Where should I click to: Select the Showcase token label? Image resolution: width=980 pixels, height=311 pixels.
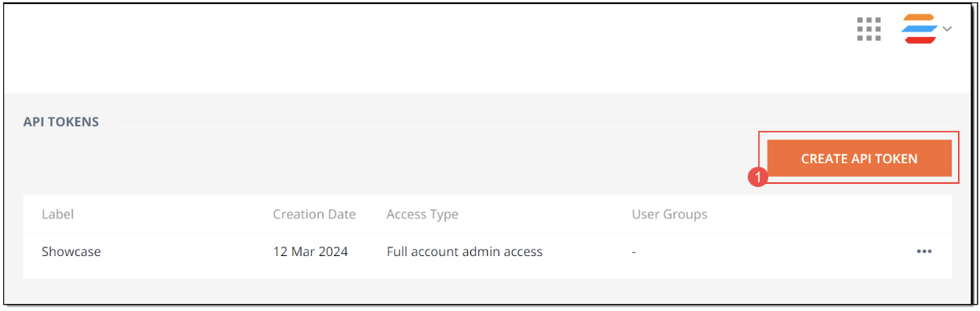coord(71,251)
